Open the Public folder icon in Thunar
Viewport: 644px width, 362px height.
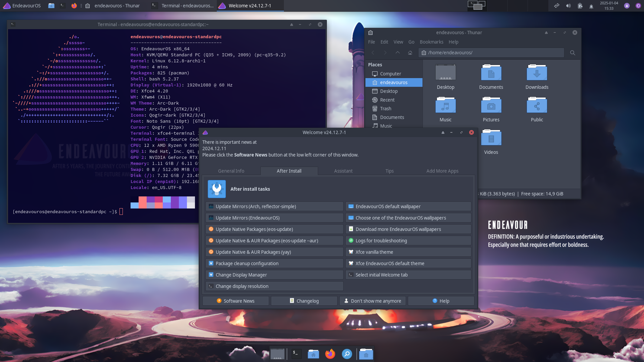coord(537,105)
